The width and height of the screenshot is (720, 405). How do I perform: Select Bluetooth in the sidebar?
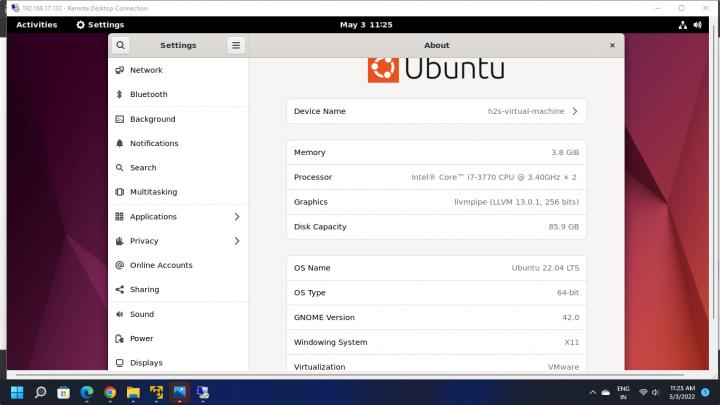(179, 94)
